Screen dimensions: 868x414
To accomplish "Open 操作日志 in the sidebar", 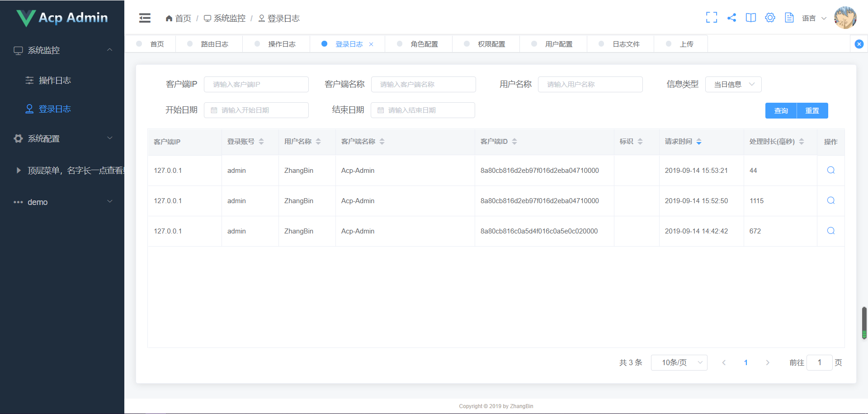I will coord(62,80).
